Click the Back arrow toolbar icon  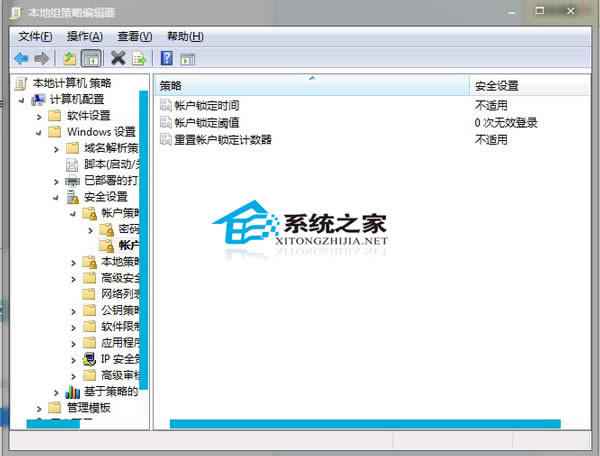(x=21, y=59)
